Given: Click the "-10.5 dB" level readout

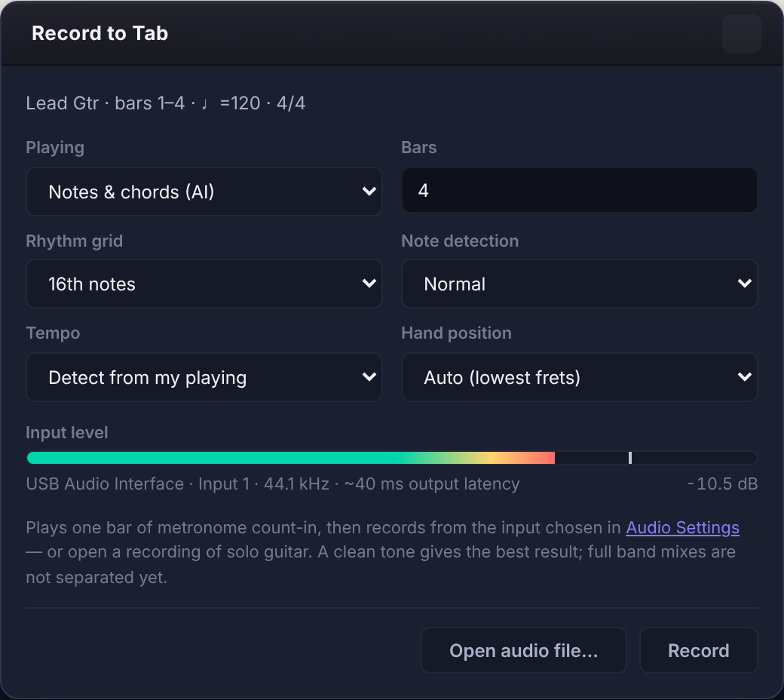Looking at the screenshot, I should point(722,484).
